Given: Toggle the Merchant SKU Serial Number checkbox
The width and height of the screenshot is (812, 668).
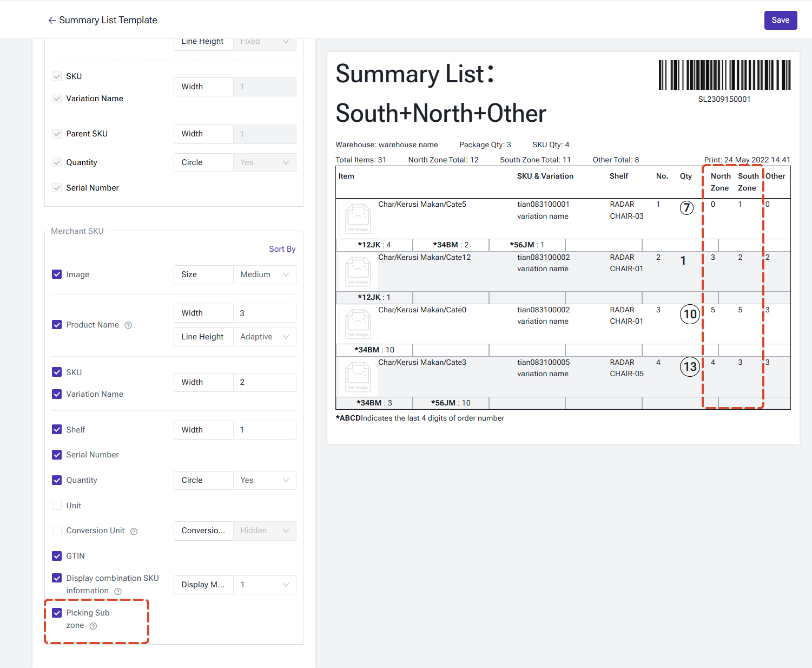Looking at the screenshot, I should (x=57, y=455).
